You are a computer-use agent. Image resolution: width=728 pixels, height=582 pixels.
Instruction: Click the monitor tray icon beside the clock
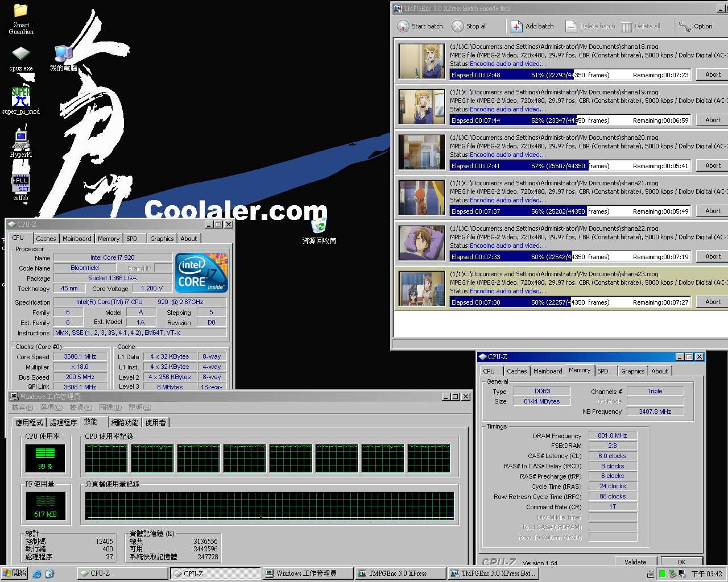[x=681, y=574]
